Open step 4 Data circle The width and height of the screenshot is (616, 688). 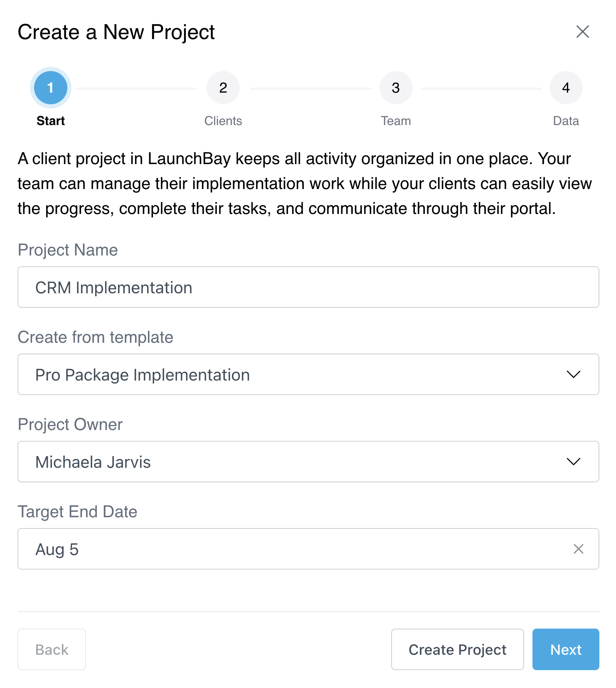click(x=566, y=88)
